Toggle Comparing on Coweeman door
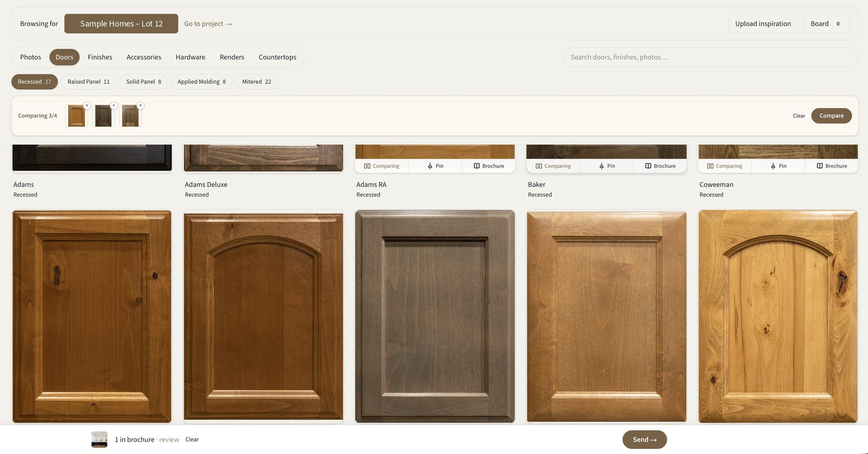 [725, 166]
